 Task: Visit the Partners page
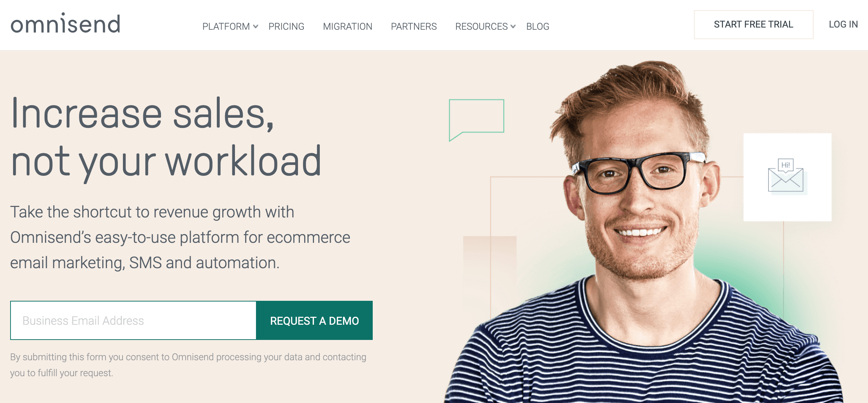click(414, 26)
